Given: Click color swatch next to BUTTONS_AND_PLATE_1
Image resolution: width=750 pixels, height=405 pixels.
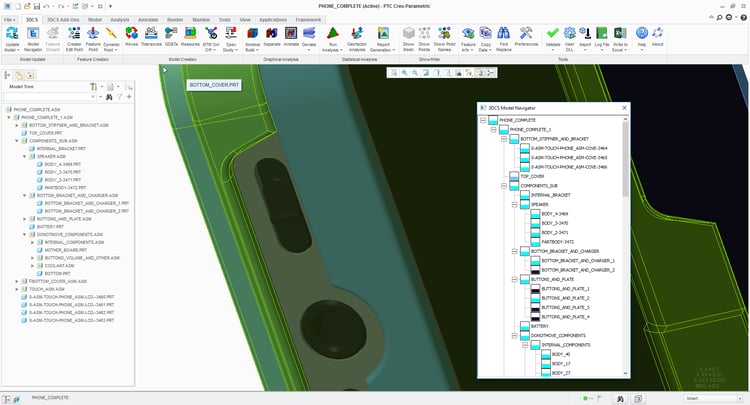Looking at the screenshot, I should pyautogui.click(x=535, y=289).
